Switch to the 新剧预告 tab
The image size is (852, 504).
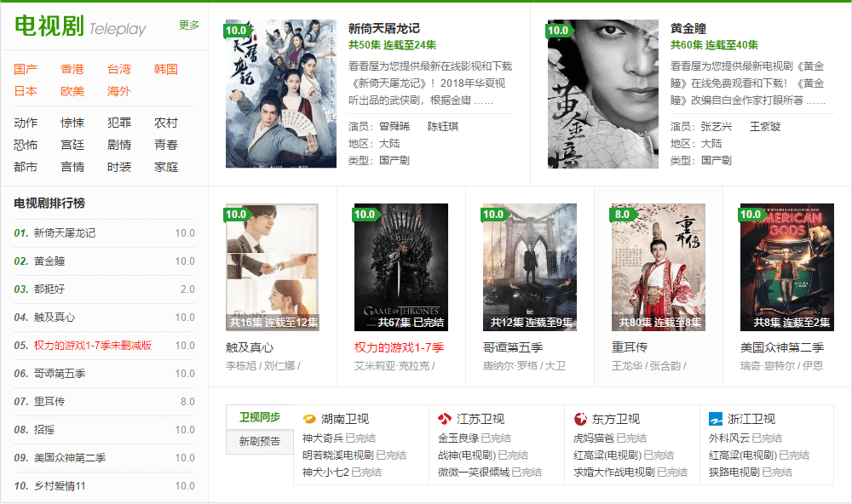260,442
